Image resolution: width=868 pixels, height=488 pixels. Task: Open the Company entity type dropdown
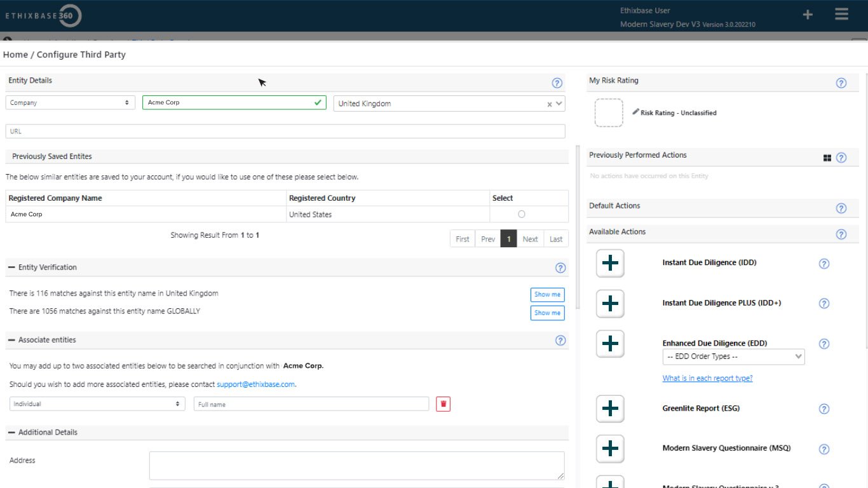click(70, 103)
